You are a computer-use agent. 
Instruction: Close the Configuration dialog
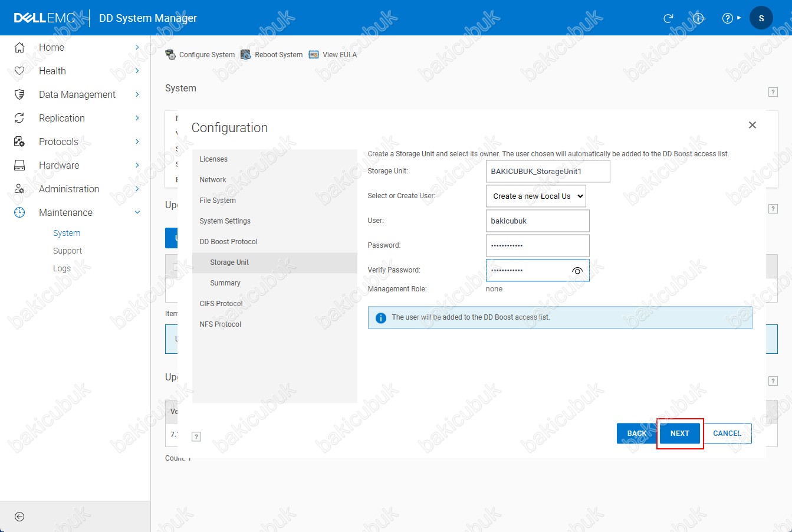coord(752,125)
